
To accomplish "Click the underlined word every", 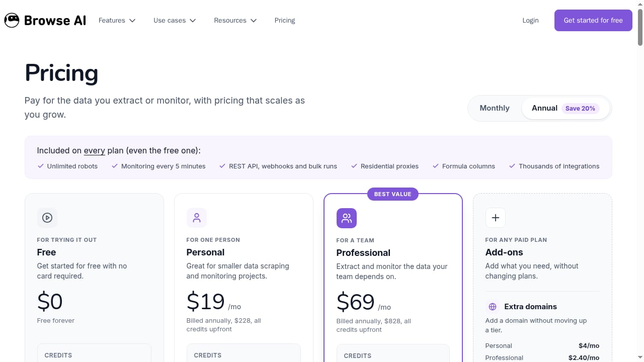I will (x=95, y=150).
